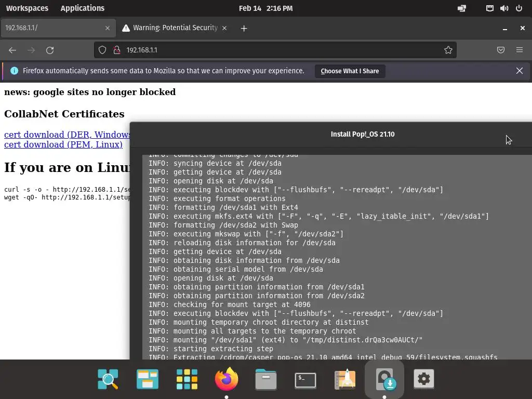532x399 pixels.
Task: Click log line 'formatting /dev/sda1 with Ext4'
Action: tap(223, 207)
